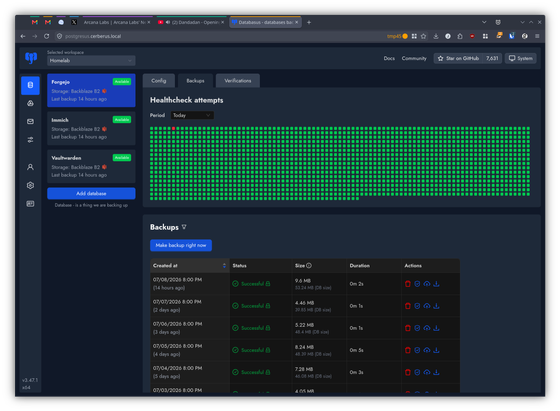Image resolution: width=560 pixels, height=411 pixels.
Task: Open the browser hamburger menu
Action: point(537,36)
